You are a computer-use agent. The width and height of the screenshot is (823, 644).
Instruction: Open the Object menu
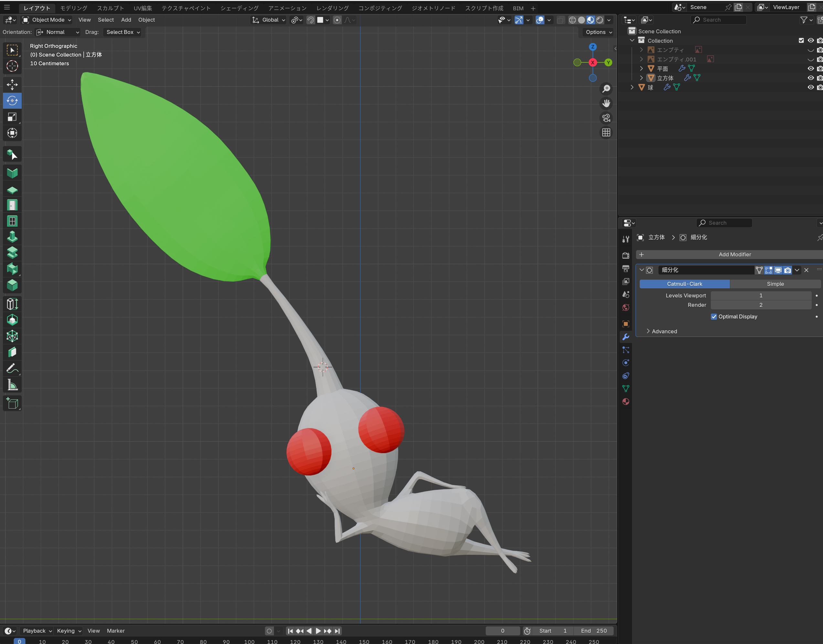click(146, 20)
